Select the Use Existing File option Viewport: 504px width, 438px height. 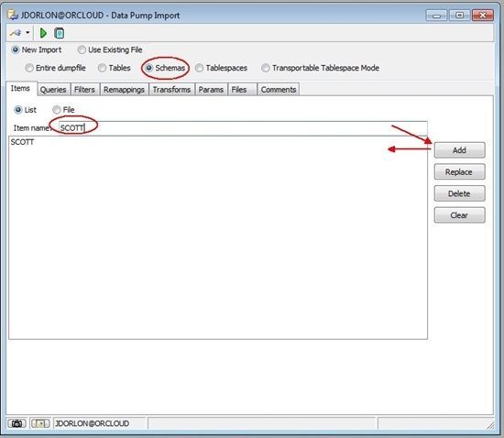click(110, 49)
